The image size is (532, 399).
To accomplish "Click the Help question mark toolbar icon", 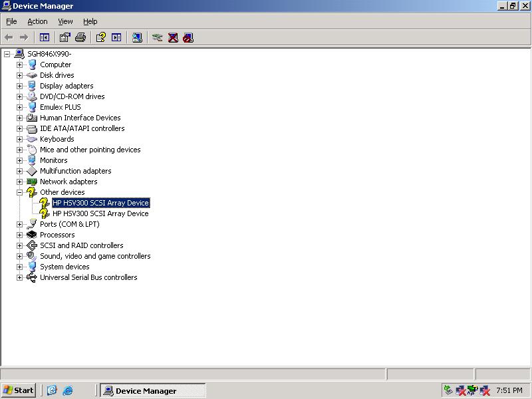I will point(101,37).
